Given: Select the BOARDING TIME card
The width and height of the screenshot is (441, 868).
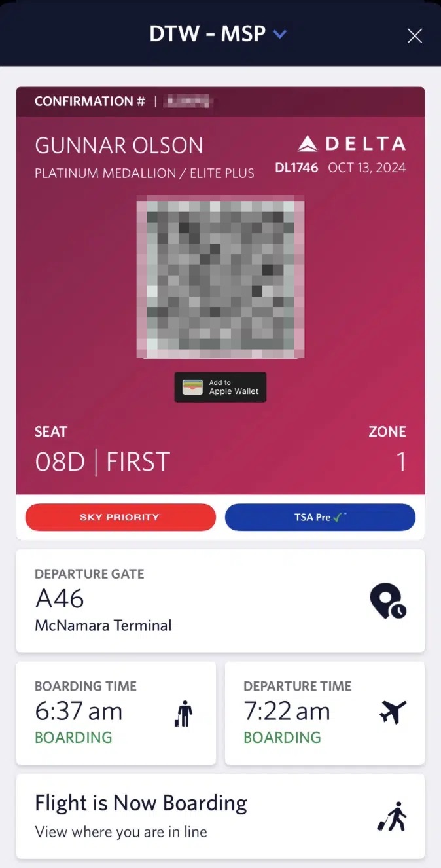Looking at the screenshot, I should (116, 713).
